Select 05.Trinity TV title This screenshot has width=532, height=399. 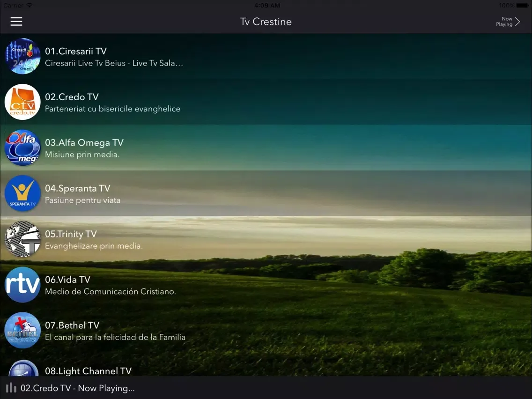71,234
